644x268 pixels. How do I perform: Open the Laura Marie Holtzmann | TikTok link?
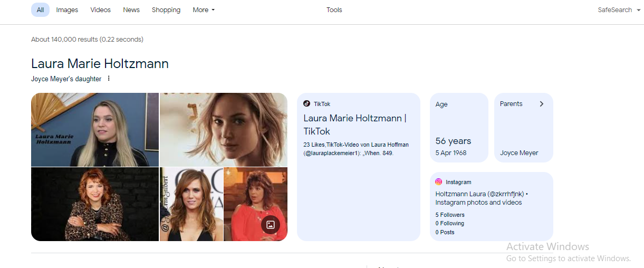(x=355, y=125)
